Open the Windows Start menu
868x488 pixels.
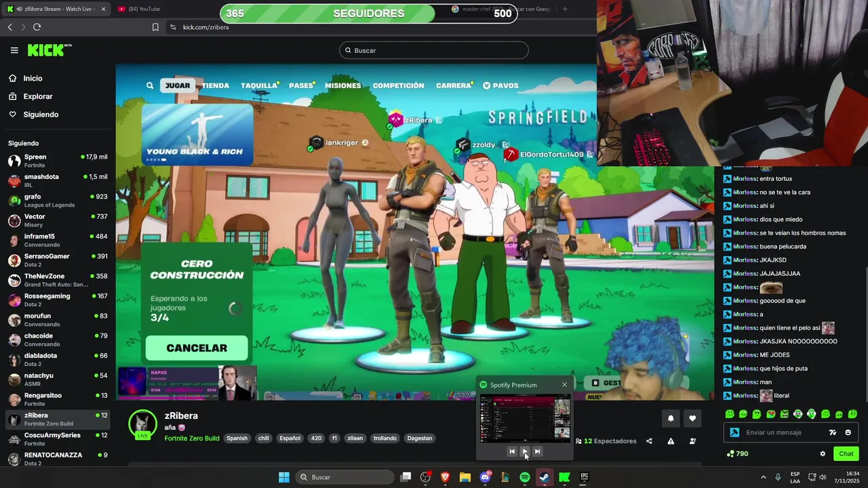click(284, 477)
